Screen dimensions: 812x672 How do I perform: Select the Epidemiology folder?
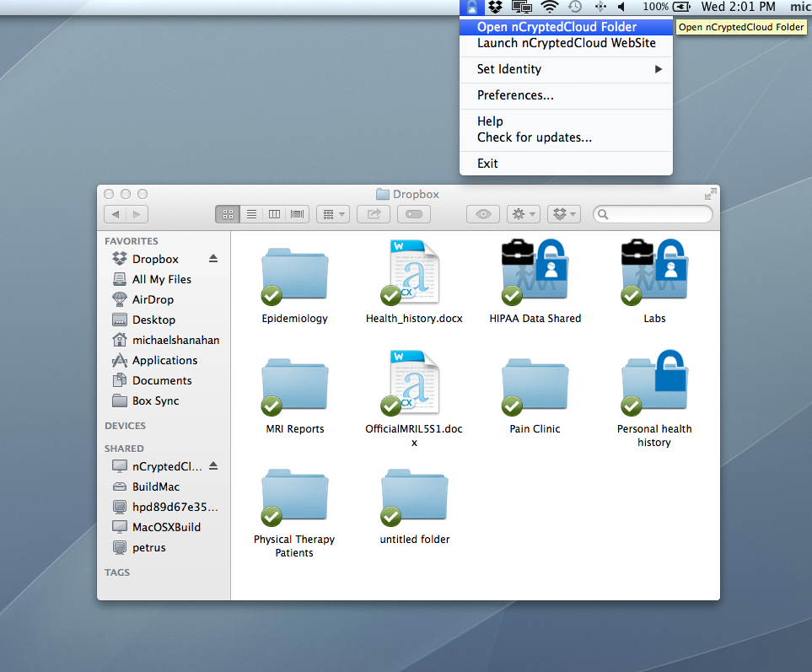(294, 276)
